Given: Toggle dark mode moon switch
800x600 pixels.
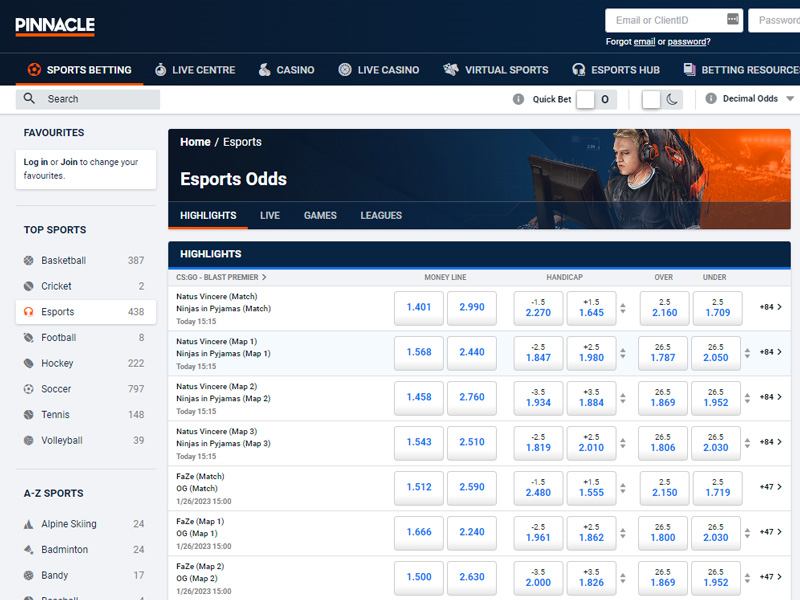Looking at the screenshot, I should [x=662, y=99].
